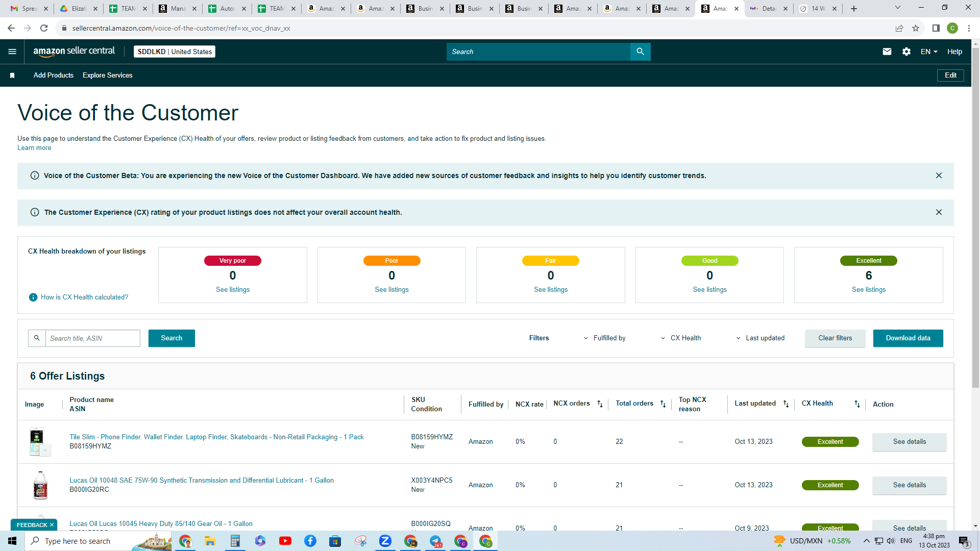This screenshot has height=551, width=980.
Task: Sort listings by Last updated column
Action: click(786, 404)
